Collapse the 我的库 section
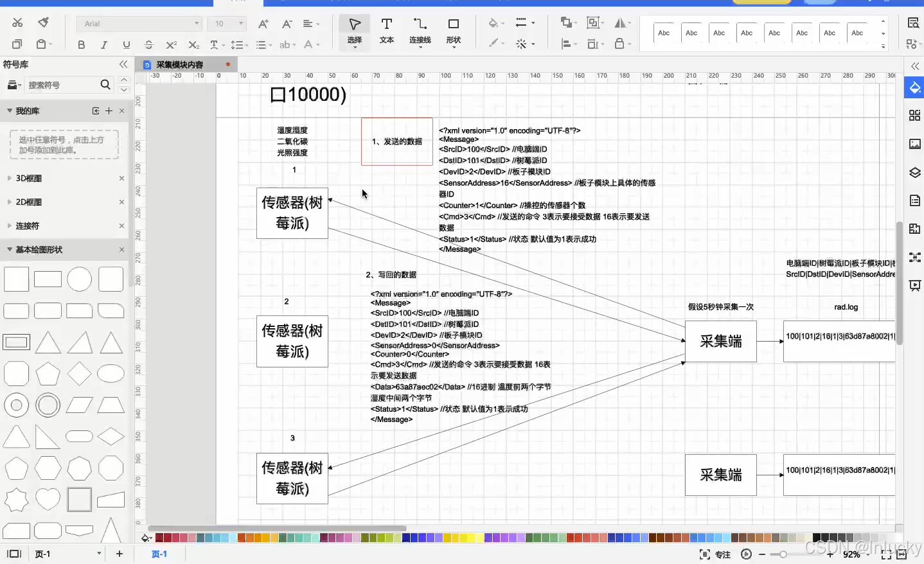Viewport: 924px width, 564px height. pos(10,110)
